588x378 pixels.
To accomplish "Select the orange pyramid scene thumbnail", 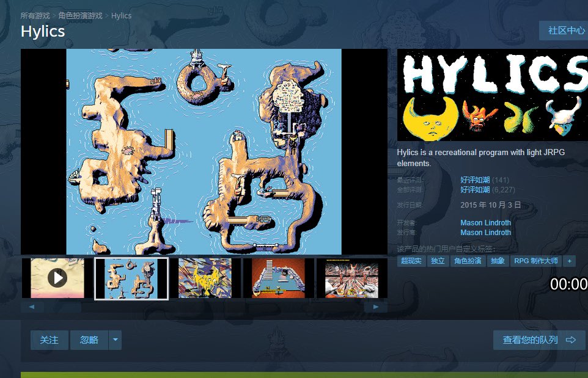I will 278,278.
